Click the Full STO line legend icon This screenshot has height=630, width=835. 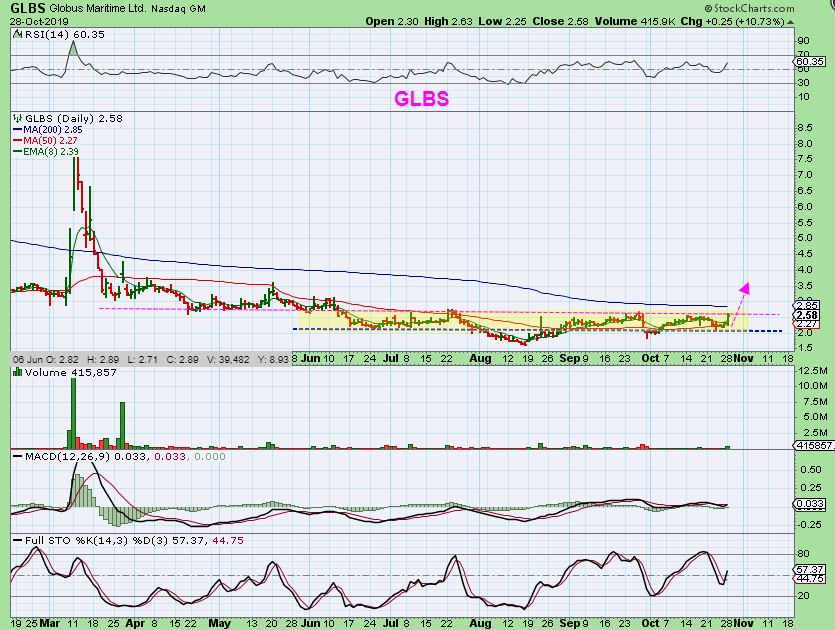18,540
